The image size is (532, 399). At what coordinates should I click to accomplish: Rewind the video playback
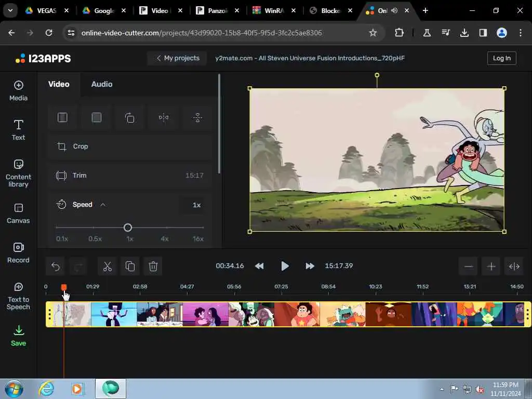(x=259, y=266)
